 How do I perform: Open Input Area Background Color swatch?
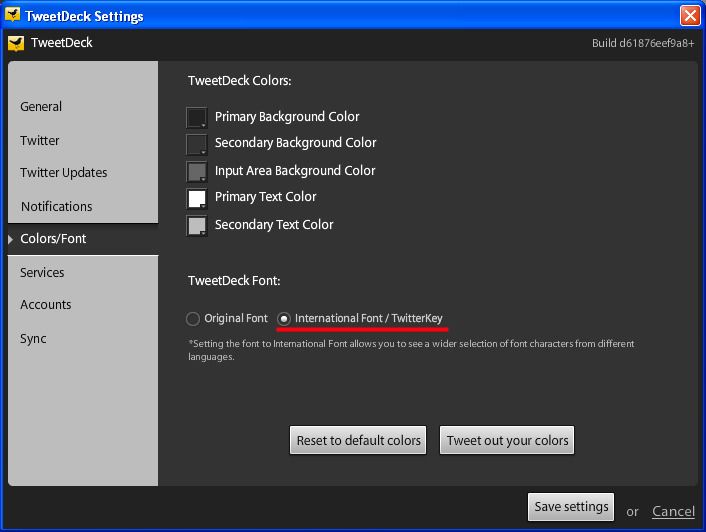(197, 171)
